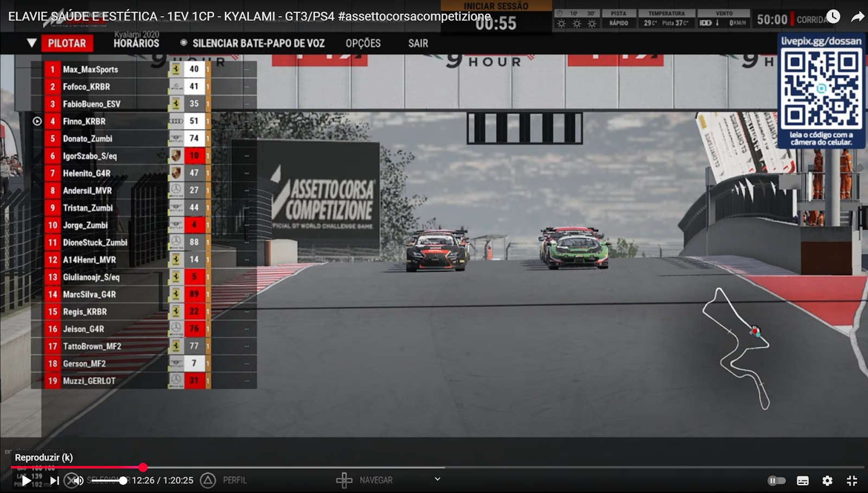Click the 00:55 session countdown timer
This screenshot has height=493, width=868.
496,23
